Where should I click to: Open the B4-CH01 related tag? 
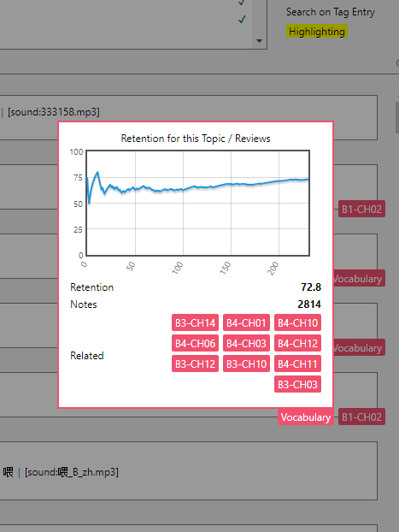(246, 322)
